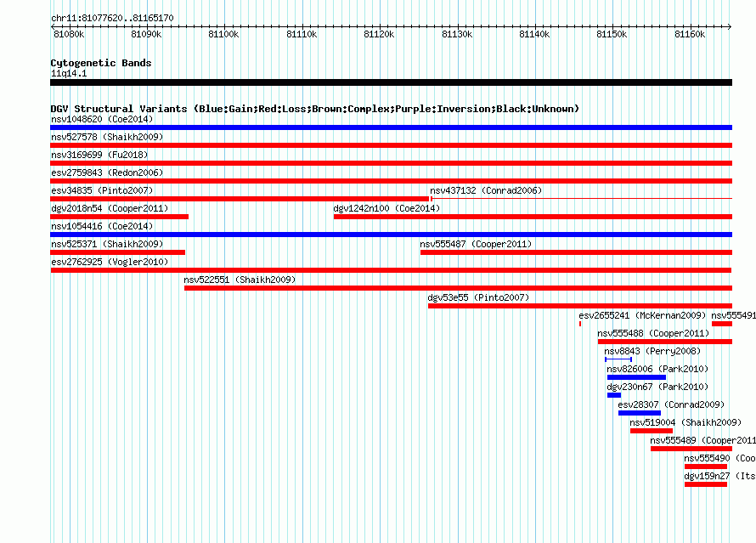Open the nsv437132 (Conrad2006) variant label
The width and height of the screenshot is (756, 543).
(x=486, y=190)
